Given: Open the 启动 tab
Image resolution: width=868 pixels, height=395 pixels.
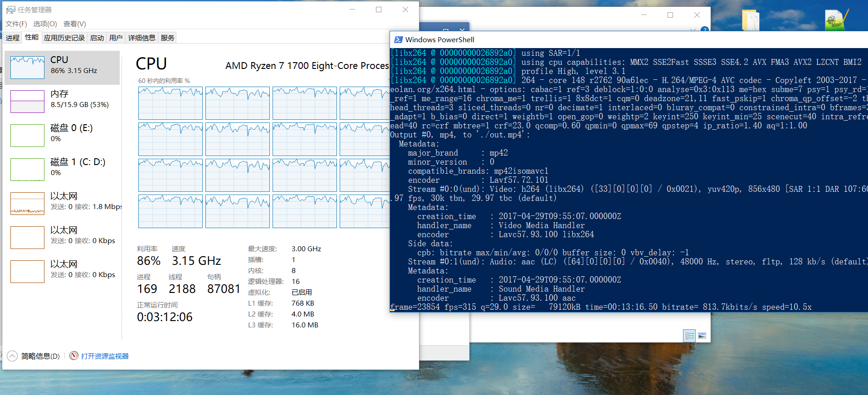Looking at the screenshot, I should 97,38.
